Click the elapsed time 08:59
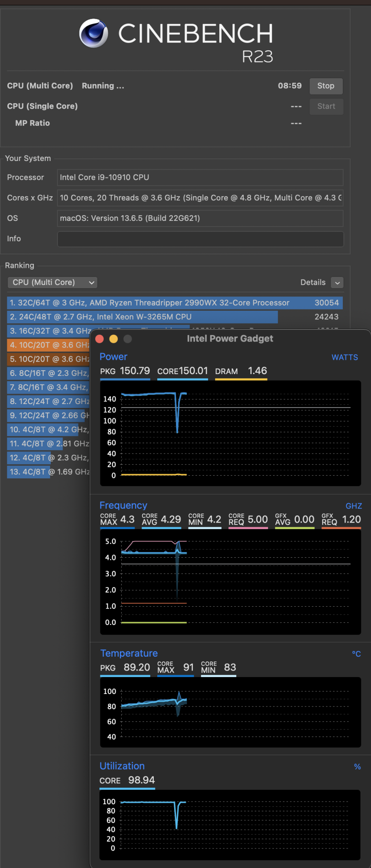The image size is (371, 868). click(x=290, y=86)
